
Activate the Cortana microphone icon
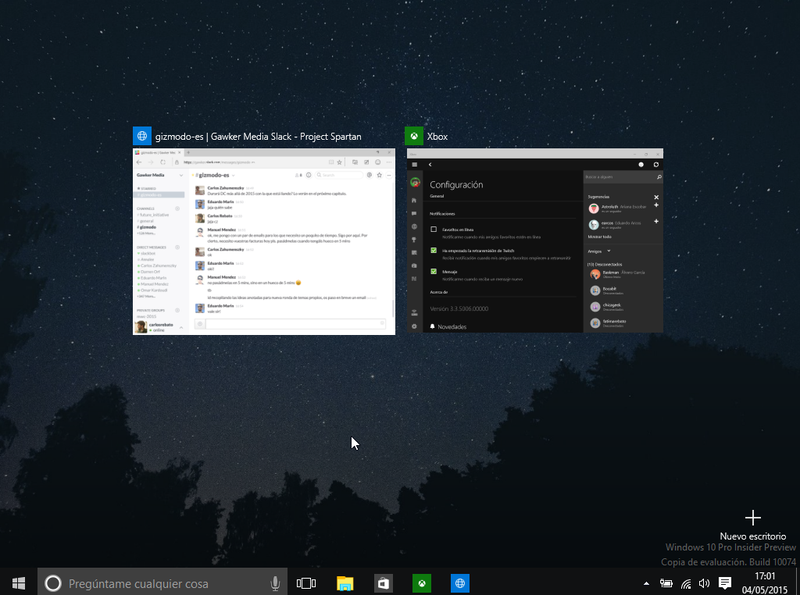275,583
